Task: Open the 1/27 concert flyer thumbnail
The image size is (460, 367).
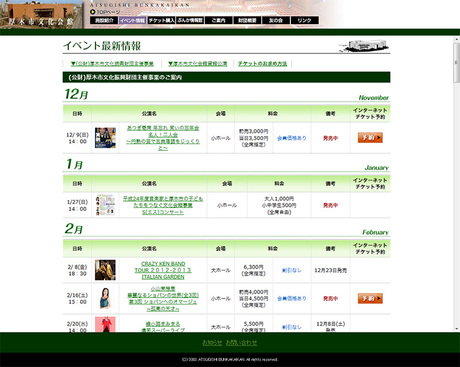Action: (x=105, y=205)
